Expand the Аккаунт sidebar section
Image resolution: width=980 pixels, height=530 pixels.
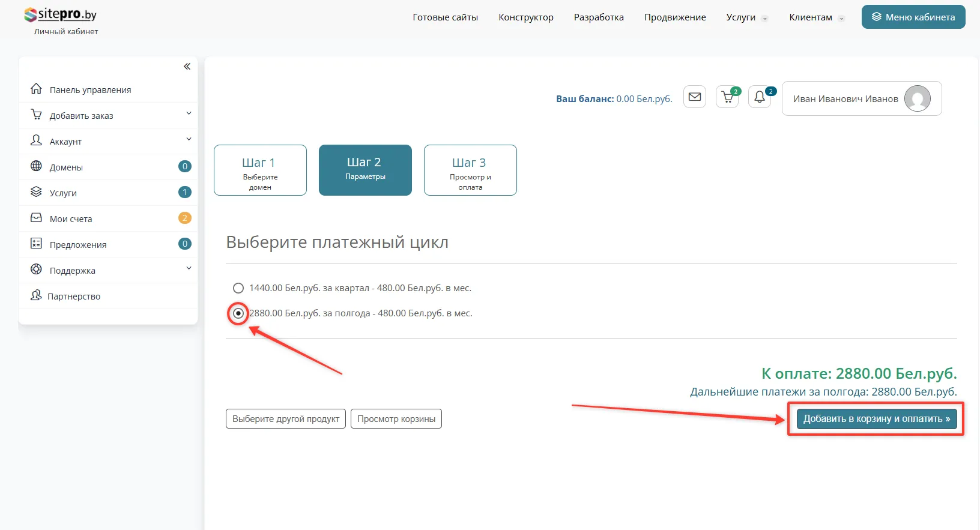click(189, 139)
